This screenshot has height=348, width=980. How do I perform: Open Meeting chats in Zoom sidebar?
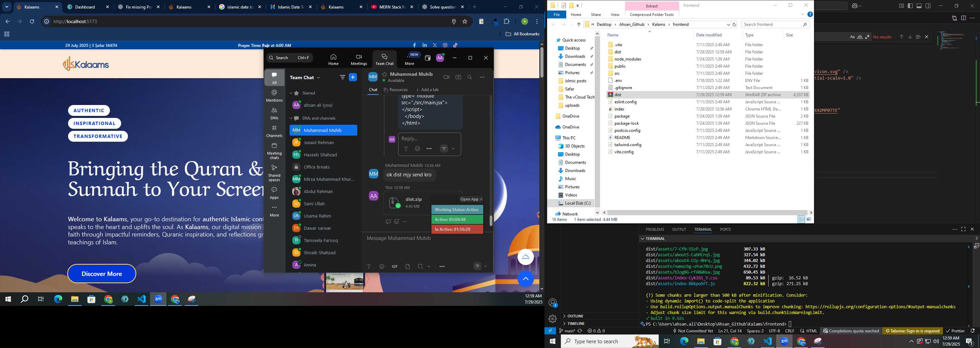(x=274, y=151)
